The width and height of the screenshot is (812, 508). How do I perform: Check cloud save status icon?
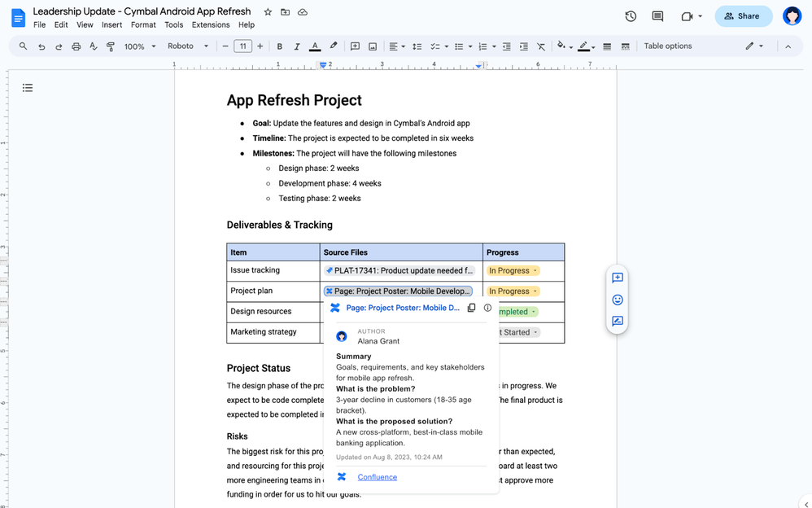(303, 12)
